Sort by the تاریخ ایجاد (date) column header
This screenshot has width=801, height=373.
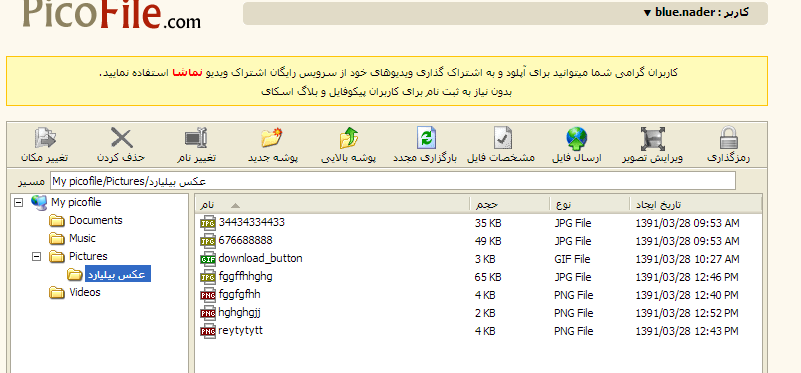pyautogui.click(x=695, y=205)
